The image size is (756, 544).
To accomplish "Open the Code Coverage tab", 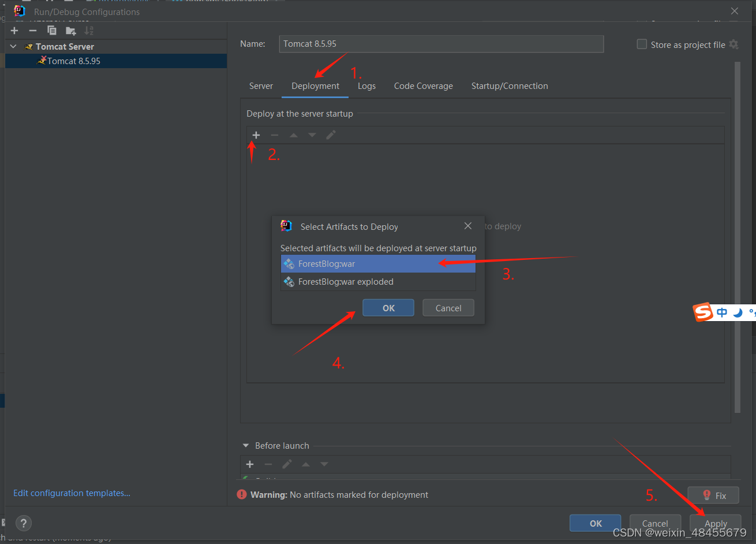I will point(423,85).
